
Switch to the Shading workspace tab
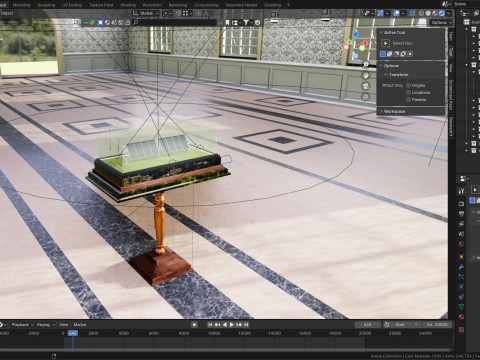(x=128, y=5)
